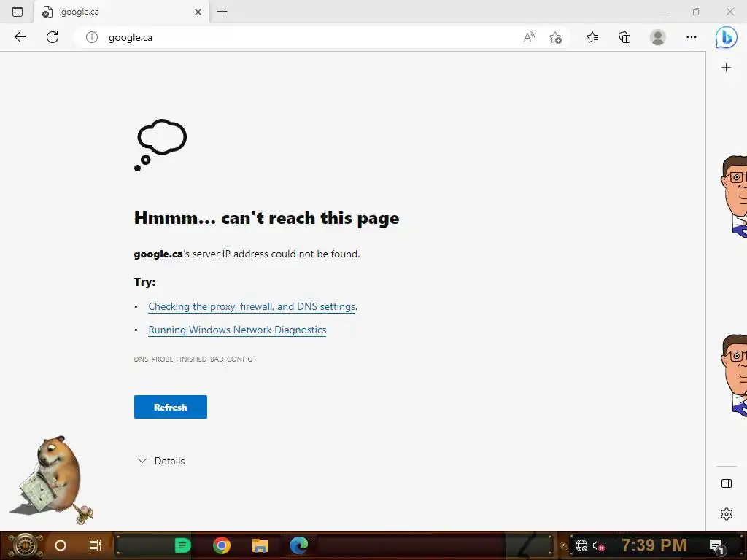Open the tab actions menu icon
Viewport: 747px width, 560px height.
[18, 12]
